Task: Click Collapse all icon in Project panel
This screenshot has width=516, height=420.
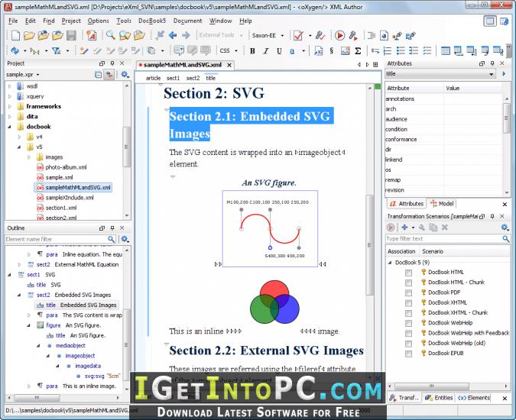Action: (x=98, y=75)
